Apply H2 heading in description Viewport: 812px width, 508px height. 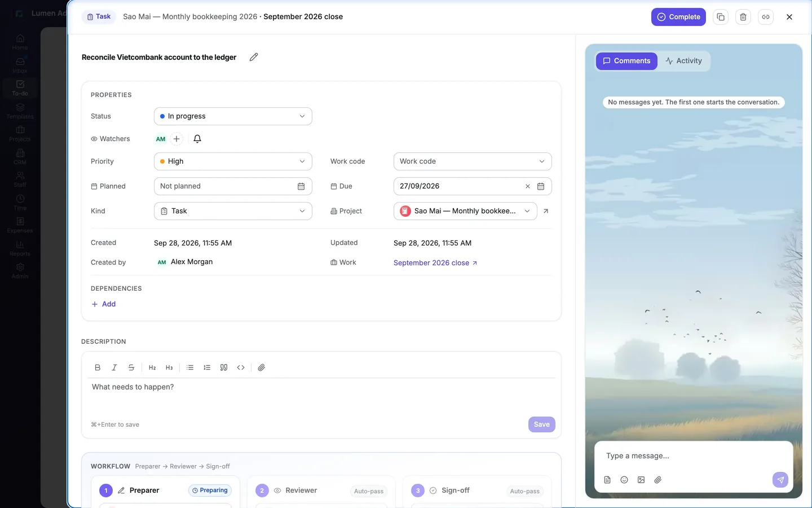pyautogui.click(x=152, y=367)
